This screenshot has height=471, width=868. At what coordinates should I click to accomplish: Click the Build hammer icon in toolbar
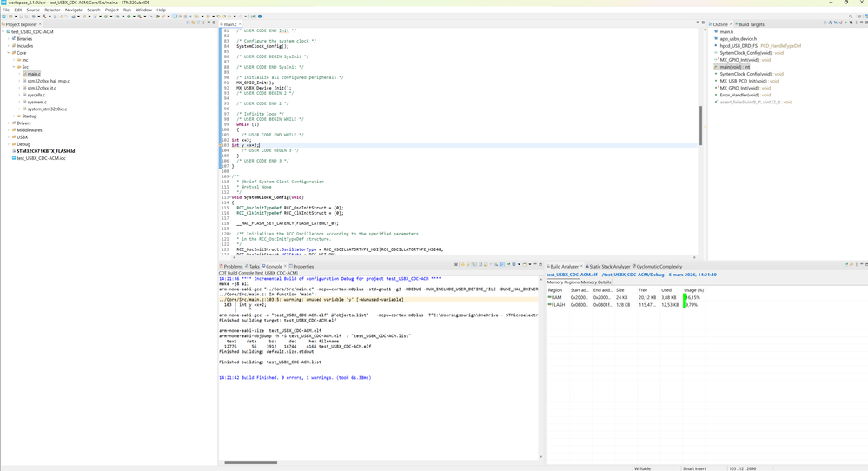point(44,16)
